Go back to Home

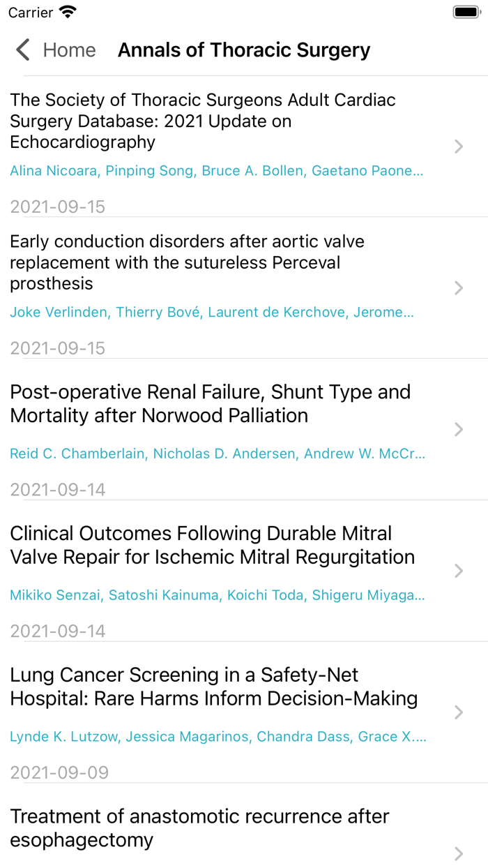(69, 50)
